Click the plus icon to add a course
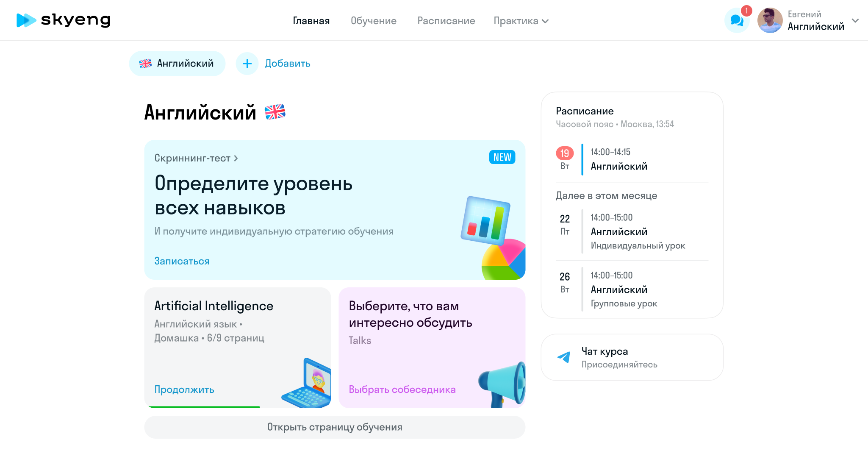868x459 pixels. [247, 64]
